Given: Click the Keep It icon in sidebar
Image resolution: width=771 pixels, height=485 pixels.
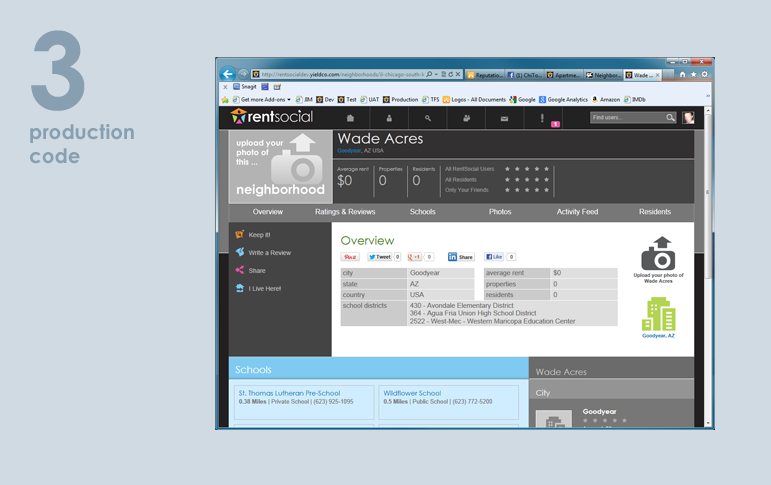Looking at the screenshot, I should [240, 235].
